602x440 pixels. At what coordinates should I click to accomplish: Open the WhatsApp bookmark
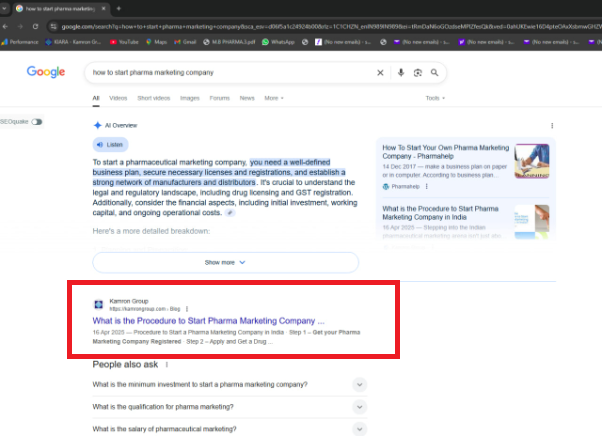[x=279, y=42]
